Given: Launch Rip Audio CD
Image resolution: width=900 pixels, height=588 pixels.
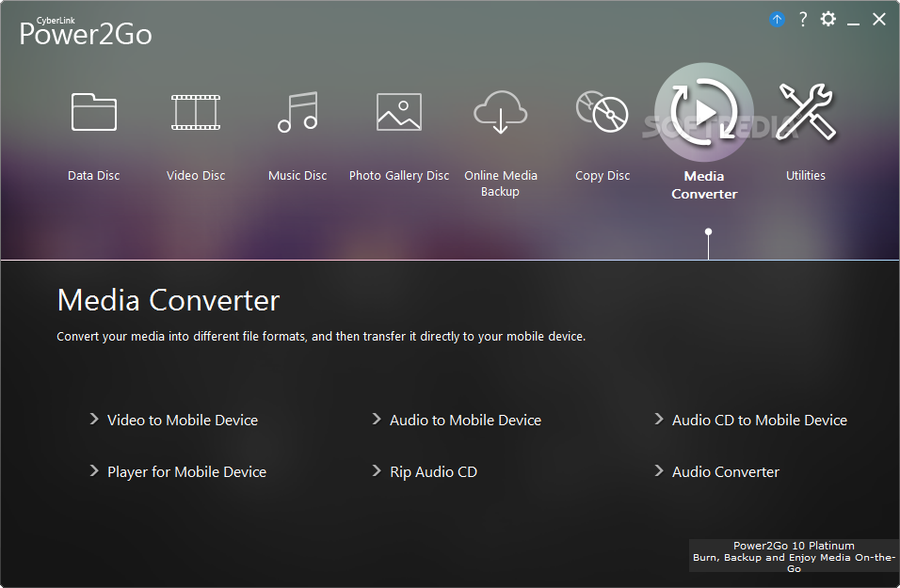Looking at the screenshot, I should pos(433,471).
